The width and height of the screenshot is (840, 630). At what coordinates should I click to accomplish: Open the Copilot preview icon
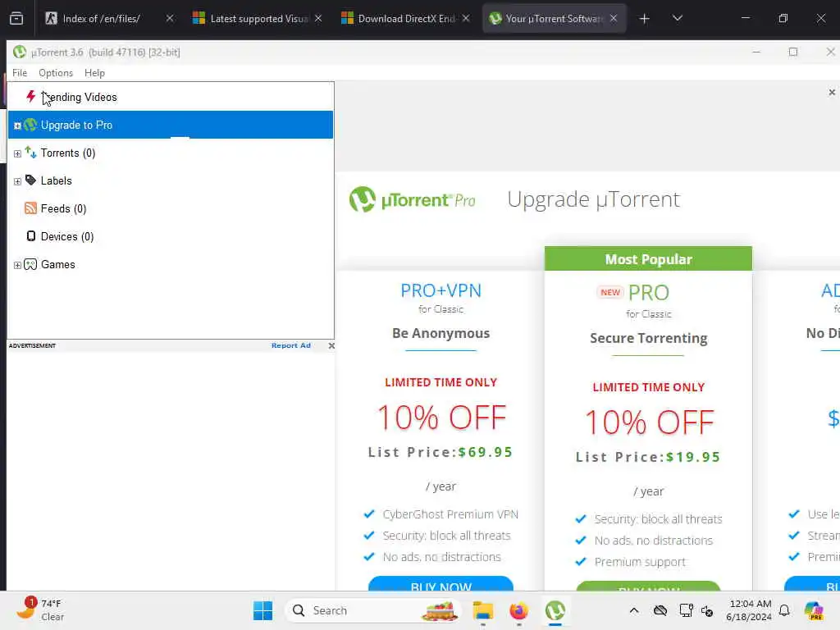point(814,610)
